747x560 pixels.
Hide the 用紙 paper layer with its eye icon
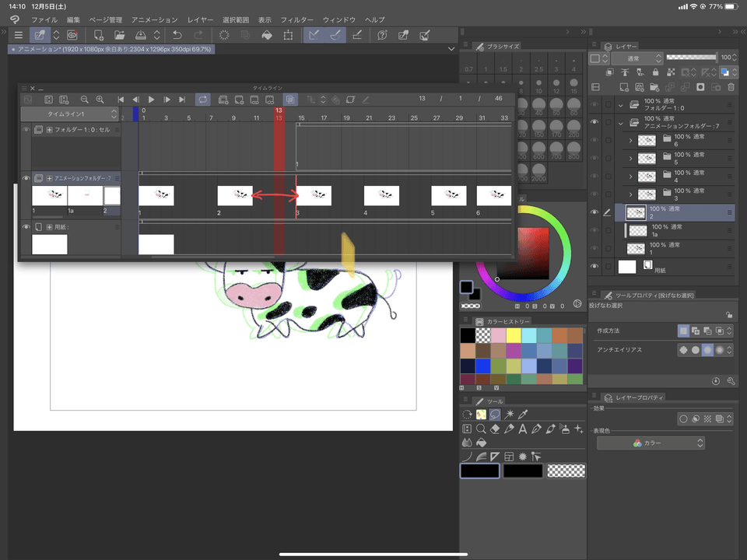tap(595, 267)
